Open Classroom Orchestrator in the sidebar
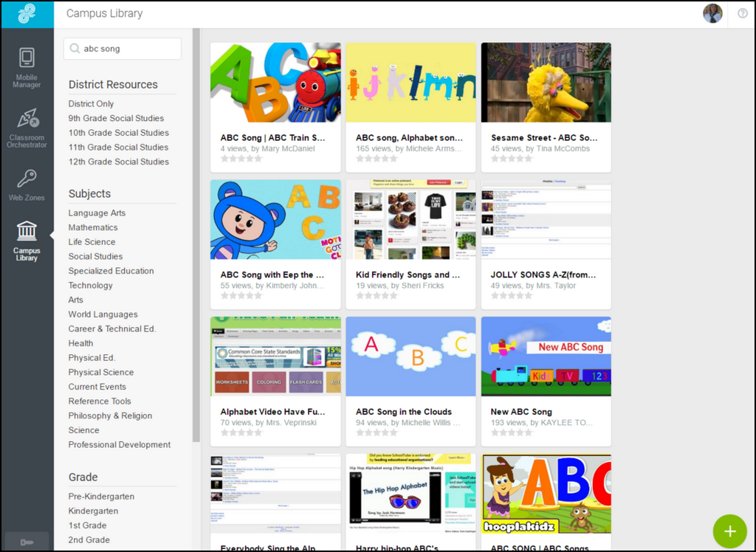This screenshot has width=756, height=552. click(27, 128)
